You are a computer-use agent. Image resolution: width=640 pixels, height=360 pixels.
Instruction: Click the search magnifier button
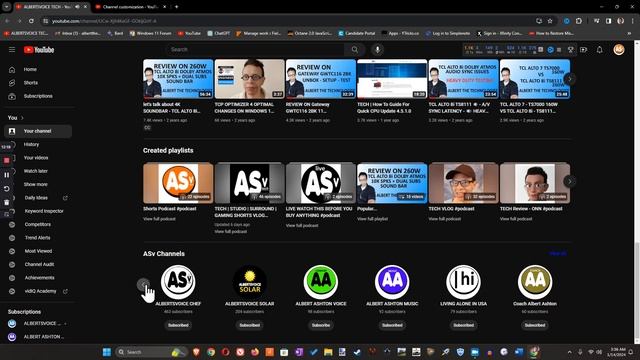[x=355, y=49]
